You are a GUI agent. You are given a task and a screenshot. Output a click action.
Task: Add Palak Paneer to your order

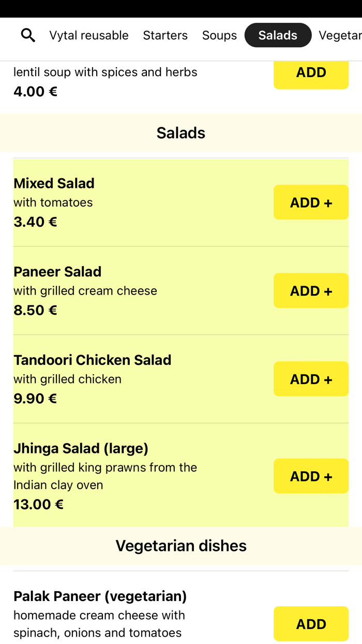tap(311, 624)
